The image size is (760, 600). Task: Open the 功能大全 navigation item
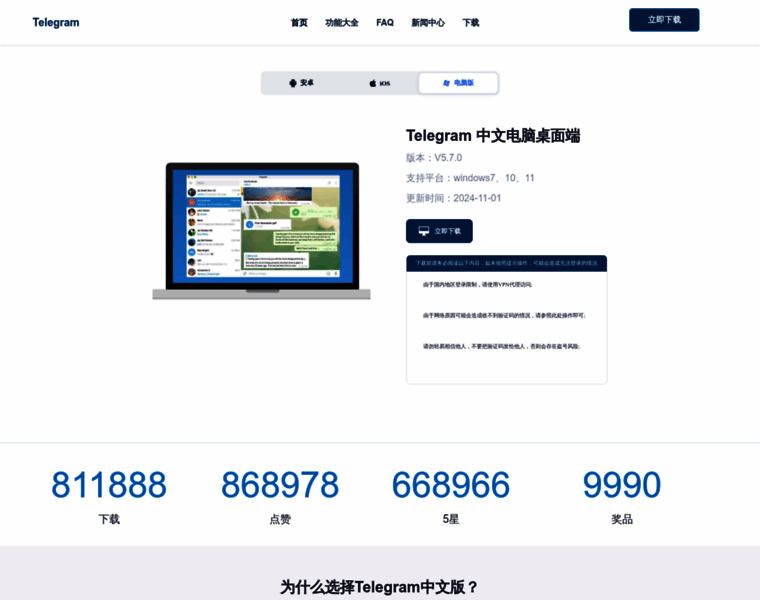click(x=342, y=23)
